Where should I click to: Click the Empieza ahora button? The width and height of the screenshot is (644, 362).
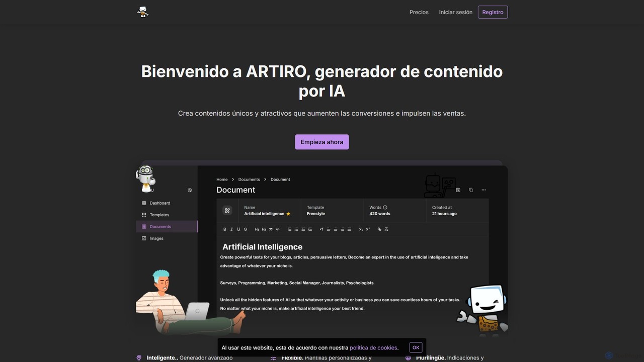(x=321, y=142)
